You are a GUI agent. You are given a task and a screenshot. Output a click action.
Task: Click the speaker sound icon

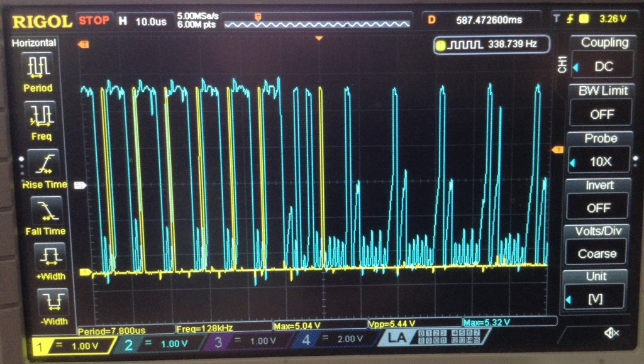coord(612,333)
